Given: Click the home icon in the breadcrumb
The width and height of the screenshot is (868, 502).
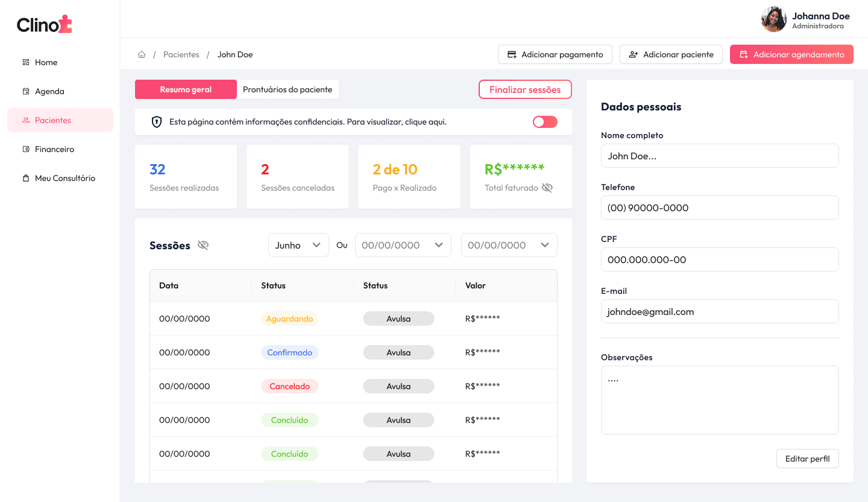Looking at the screenshot, I should tap(142, 54).
